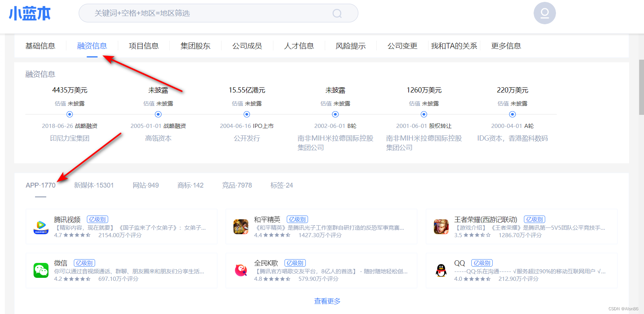The height and width of the screenshot is (314, 644).
Task: Click the 2000-04-01 A轮 timeline node
Action: [x=512, y=114]
